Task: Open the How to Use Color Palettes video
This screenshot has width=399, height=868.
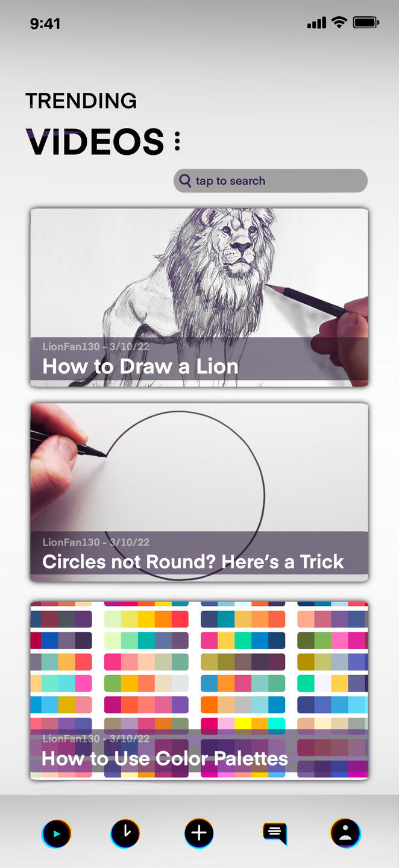Action: [x=199, y=690]
